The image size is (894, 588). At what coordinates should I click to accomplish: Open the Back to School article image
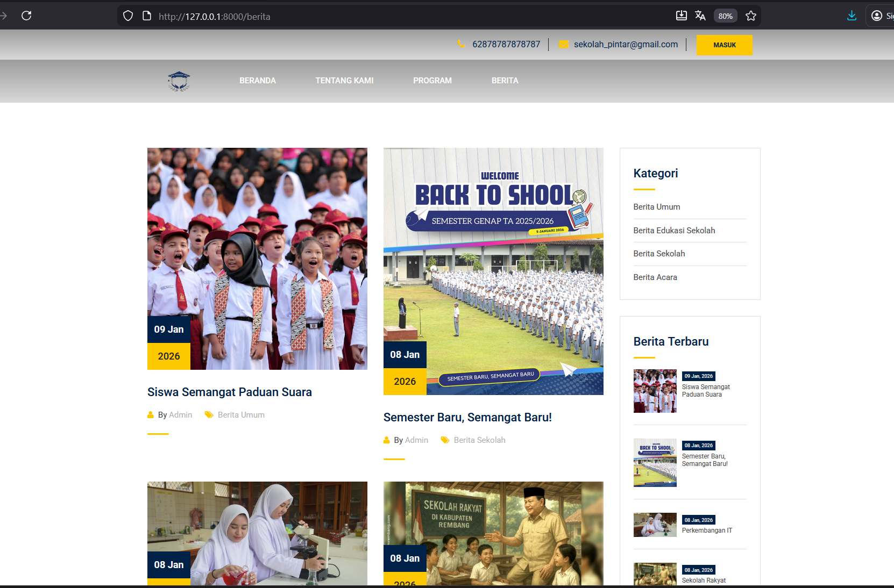493,271
